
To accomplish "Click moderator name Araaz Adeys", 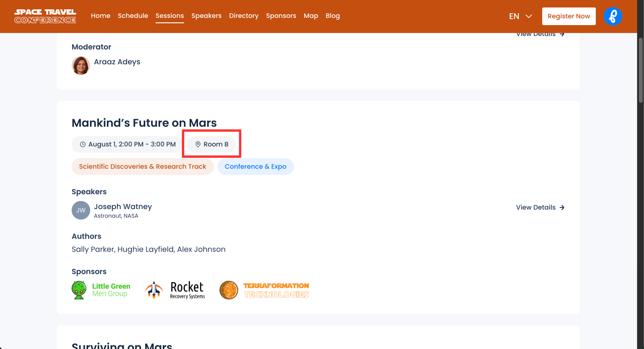I will pyautogui.click(x=117, y=62).
